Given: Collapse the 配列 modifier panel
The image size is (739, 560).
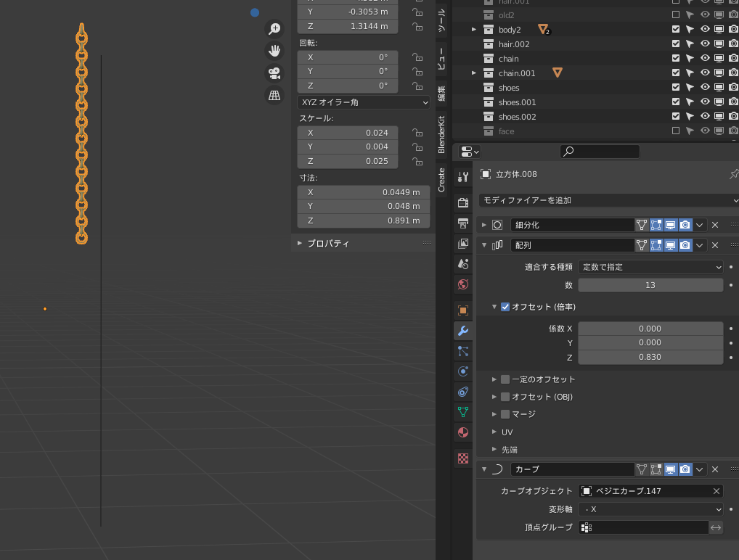Looking at the screenshot, I should coord(484,245).
